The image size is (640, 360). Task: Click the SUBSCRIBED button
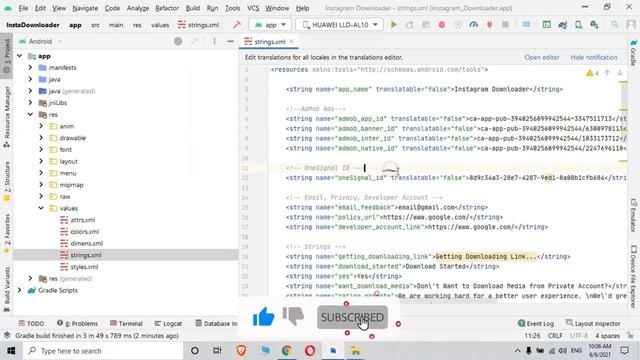pyautogui.click(x=352, y=317)
